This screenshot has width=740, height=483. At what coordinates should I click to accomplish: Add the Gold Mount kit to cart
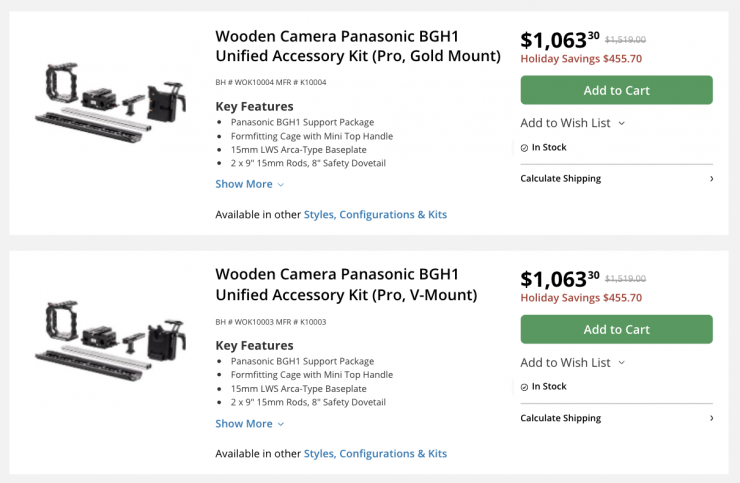[x=616, y=90]
